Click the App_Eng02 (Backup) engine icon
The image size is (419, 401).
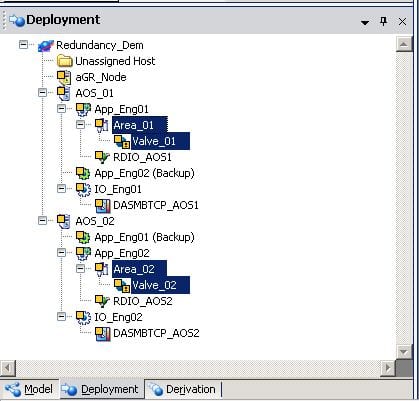(x=83, y=173)
